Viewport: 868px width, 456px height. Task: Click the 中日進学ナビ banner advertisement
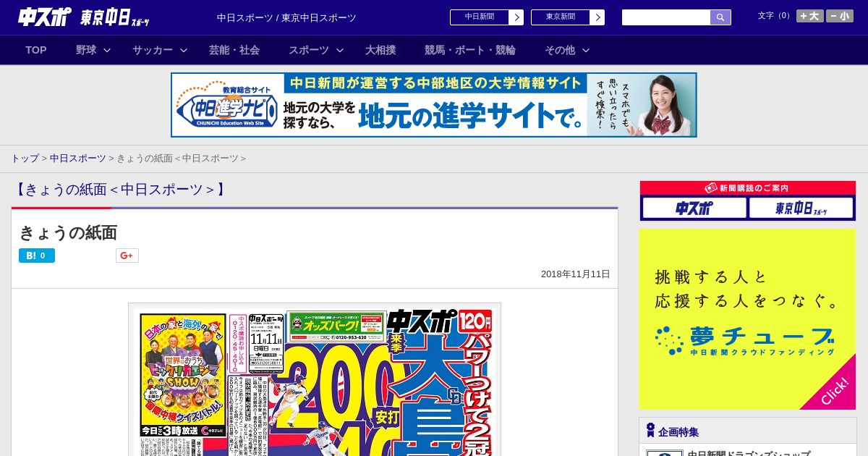click(x=434, y=105)
